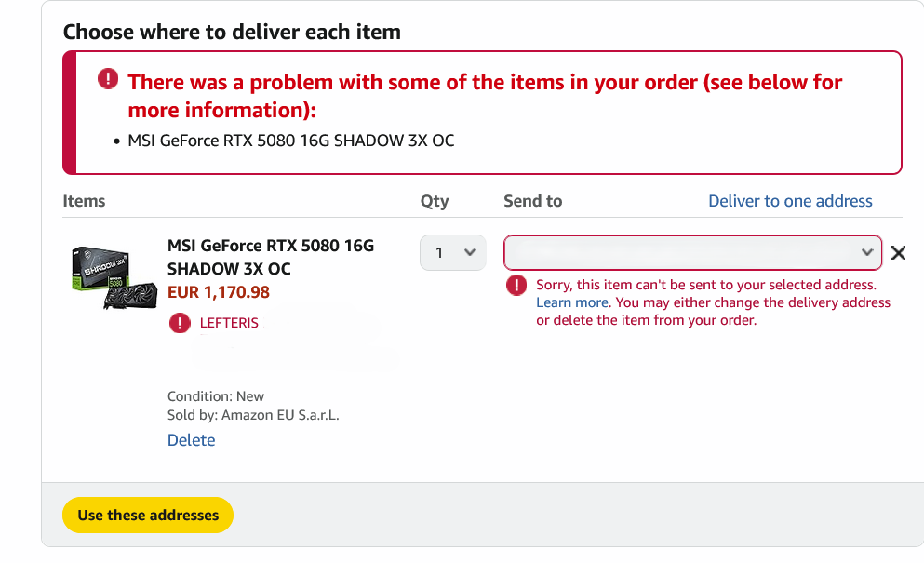Viewport: 924px width, 563px height.
Task: Expand the Send to address dropdown
Action: 692,252
